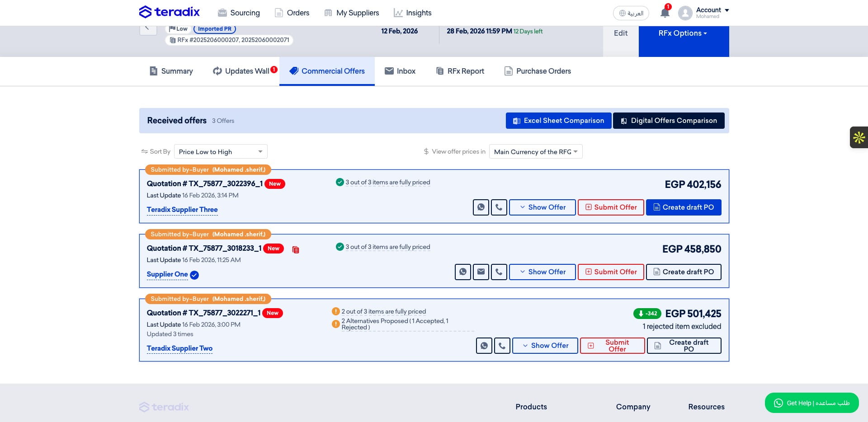868x422 pixels.
Task: Open Teradix Supplier Three profile link
Action: tap(182, 210)
